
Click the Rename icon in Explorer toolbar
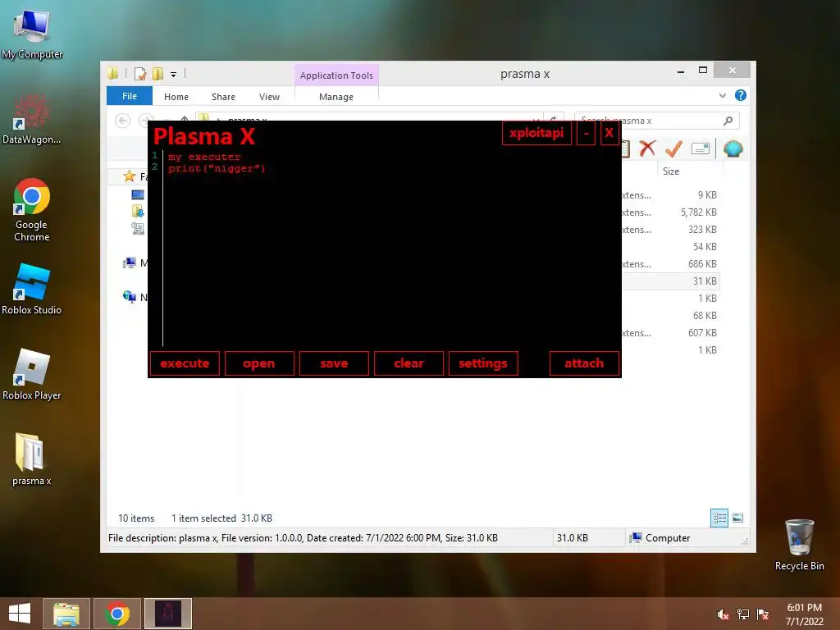pos(701,148)
